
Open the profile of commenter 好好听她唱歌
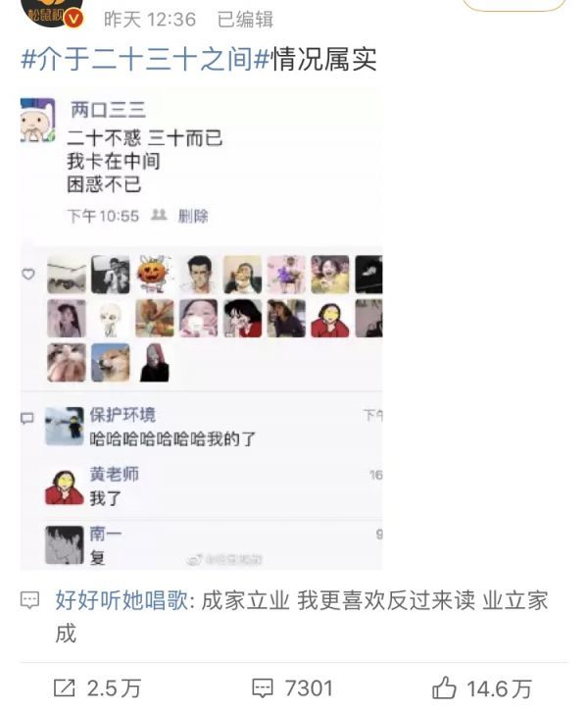coord(122,600)
